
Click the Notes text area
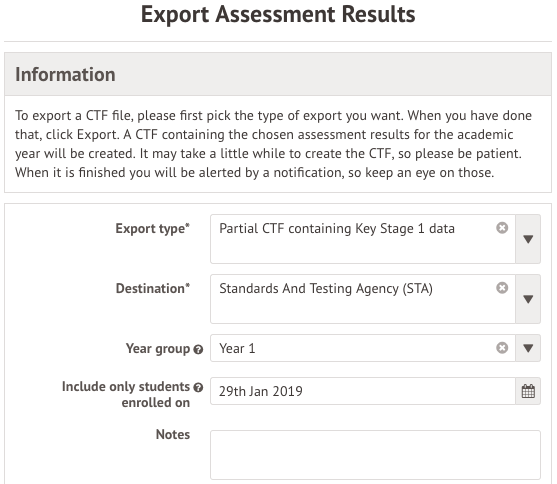pyautogui.click(x=375, y=455)
